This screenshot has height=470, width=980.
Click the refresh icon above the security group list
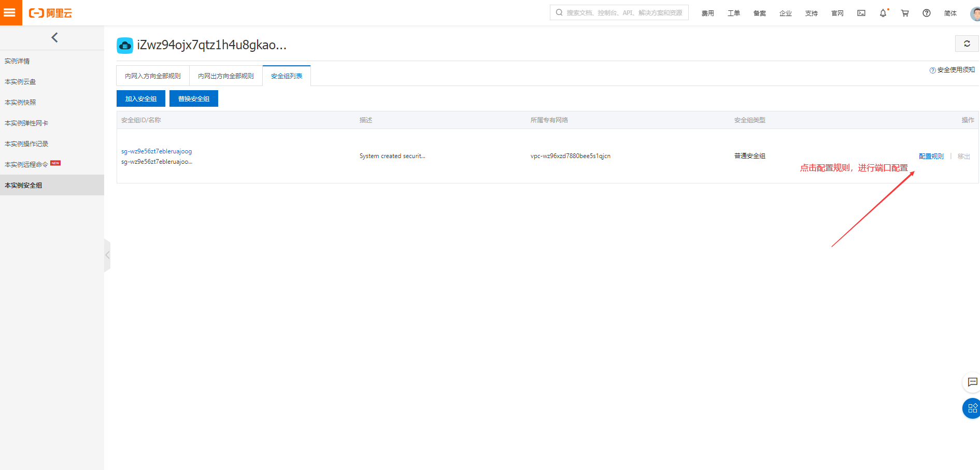pos(967,44)
